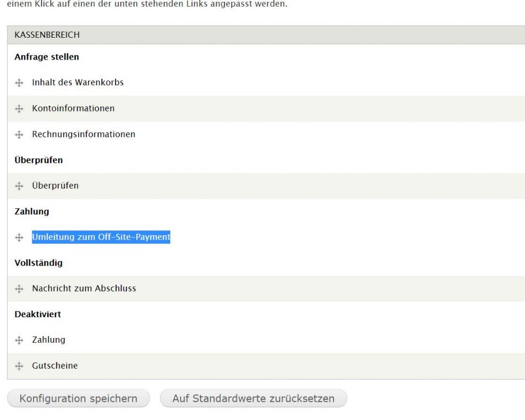Click the Deaktiviert section heading
The image size is (525, 420).
click(38, 314)
